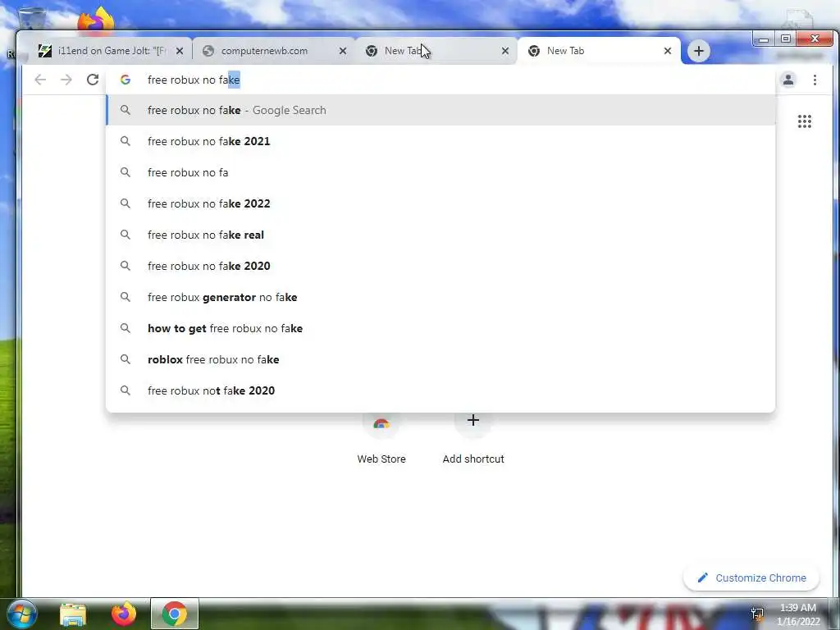840x630 pixels.
Task: Select 'free robux not fake 2020' suggestion
Action: click(x=441, y=390)
